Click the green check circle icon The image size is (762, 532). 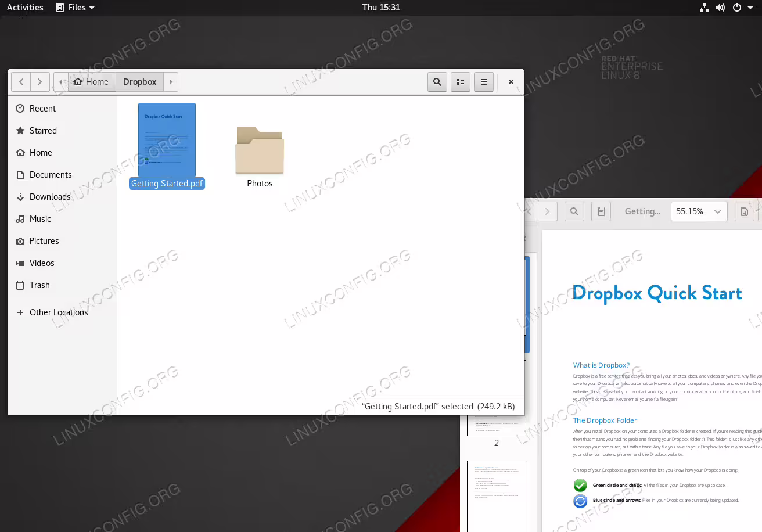(580, 485)
